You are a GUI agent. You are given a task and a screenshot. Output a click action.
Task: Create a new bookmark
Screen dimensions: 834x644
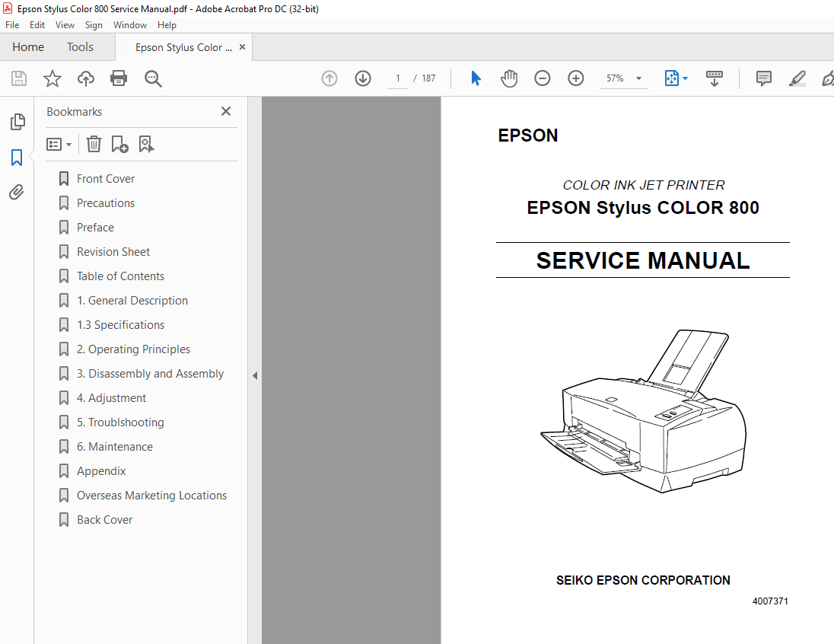tap(119, 144)
